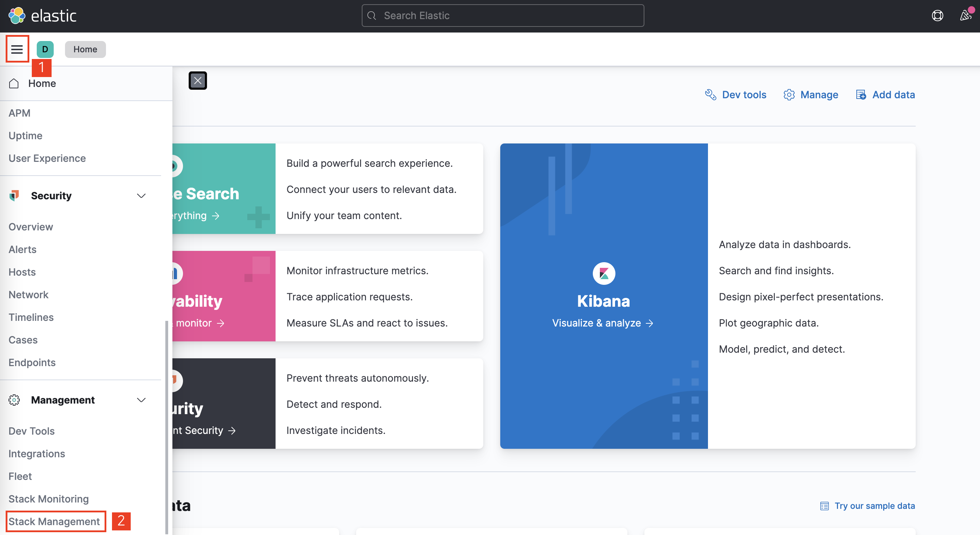Open User Experience in sidebar
980x535 pixels.
(x=47, y=158)
